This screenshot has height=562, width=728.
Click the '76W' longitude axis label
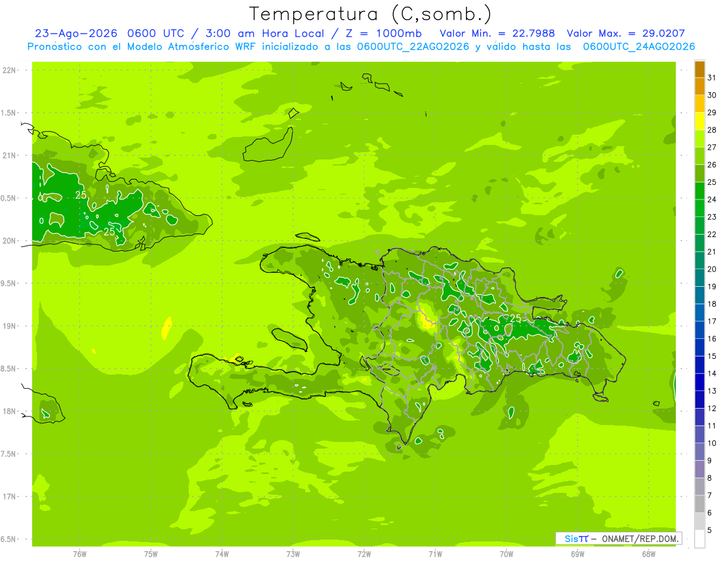point(79,554)
